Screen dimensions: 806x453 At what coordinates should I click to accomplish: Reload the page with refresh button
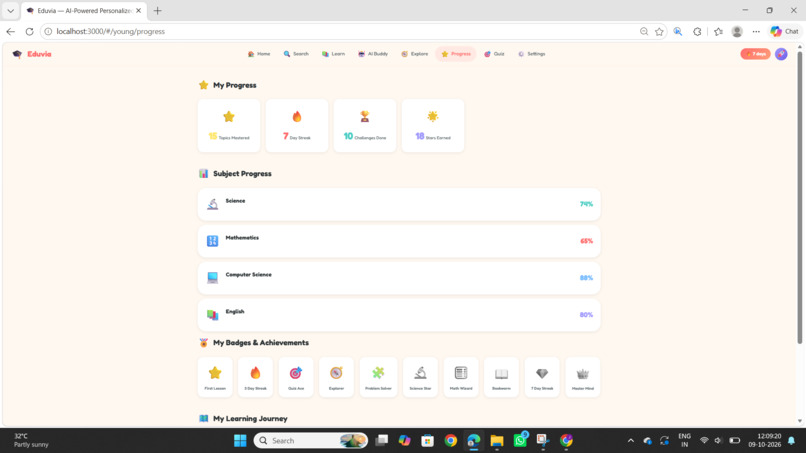[29, 31]
